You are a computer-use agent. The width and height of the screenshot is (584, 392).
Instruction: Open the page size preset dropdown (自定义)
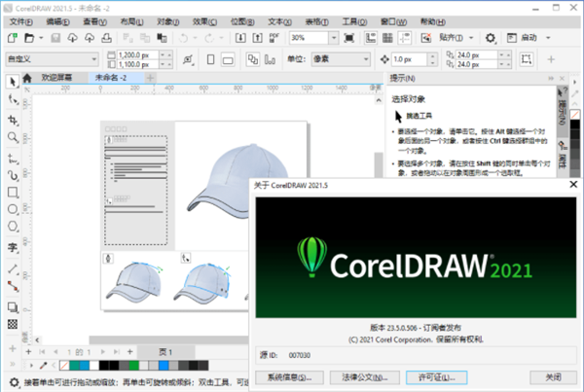[49, 59]
